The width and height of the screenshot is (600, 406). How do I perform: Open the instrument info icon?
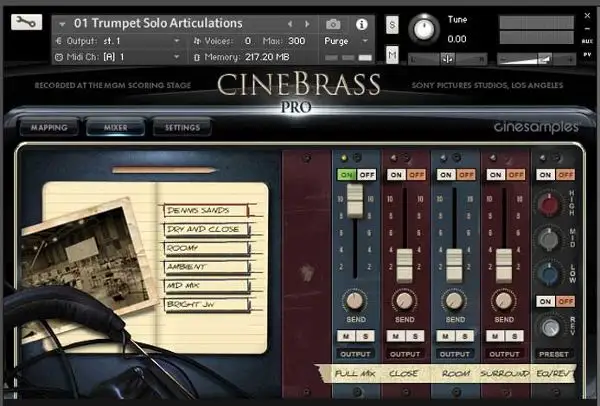pyautogui.click(x=361, y=23)
